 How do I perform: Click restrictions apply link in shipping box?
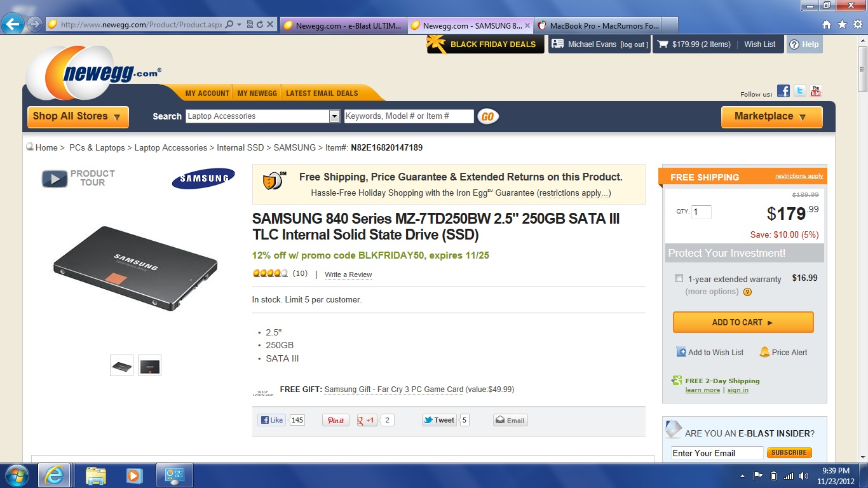(799, 176)
